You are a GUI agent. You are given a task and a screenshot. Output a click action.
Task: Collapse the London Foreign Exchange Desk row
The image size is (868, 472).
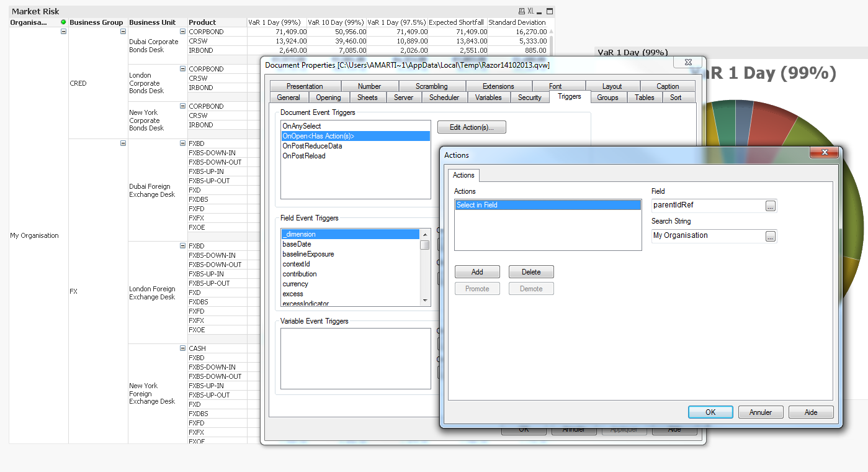click(x=182, y=246)
